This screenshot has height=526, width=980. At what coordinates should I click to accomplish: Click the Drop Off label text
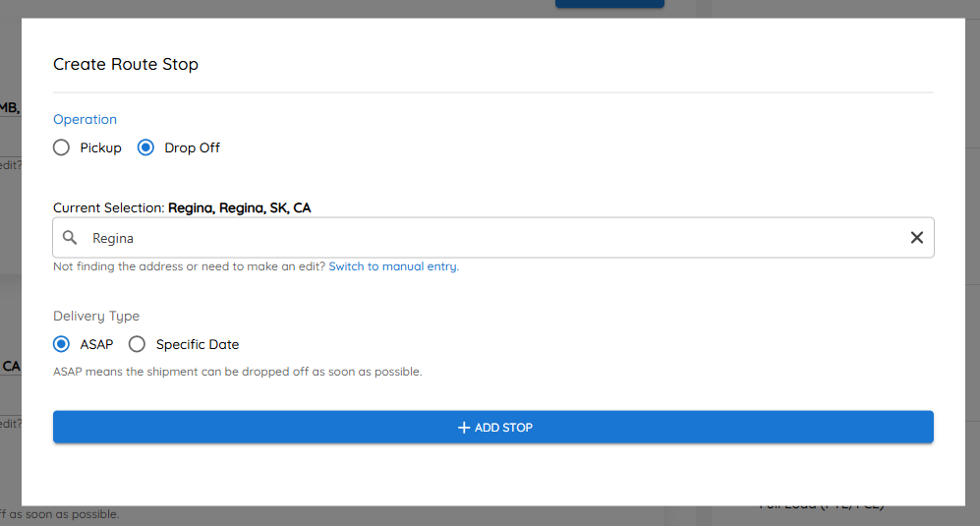pyautogui.click(x=192, y=148)
